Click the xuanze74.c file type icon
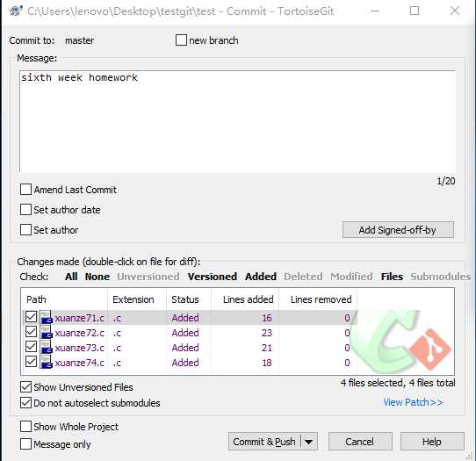Image resolution: width=476 pixels, height=461 pixels. (47, 362)
